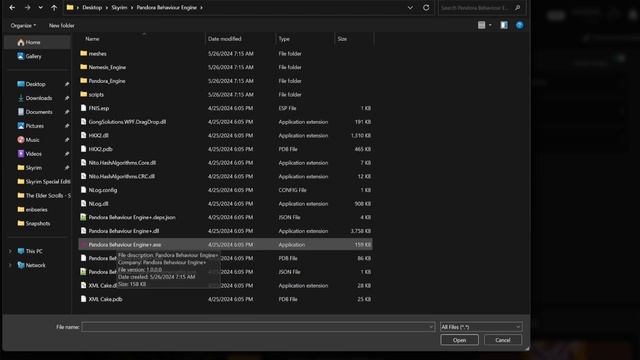Image resolution: width=640 pixels, height=360 pixels.
Task: Select NLog.config file
Action: pos(225,190)
